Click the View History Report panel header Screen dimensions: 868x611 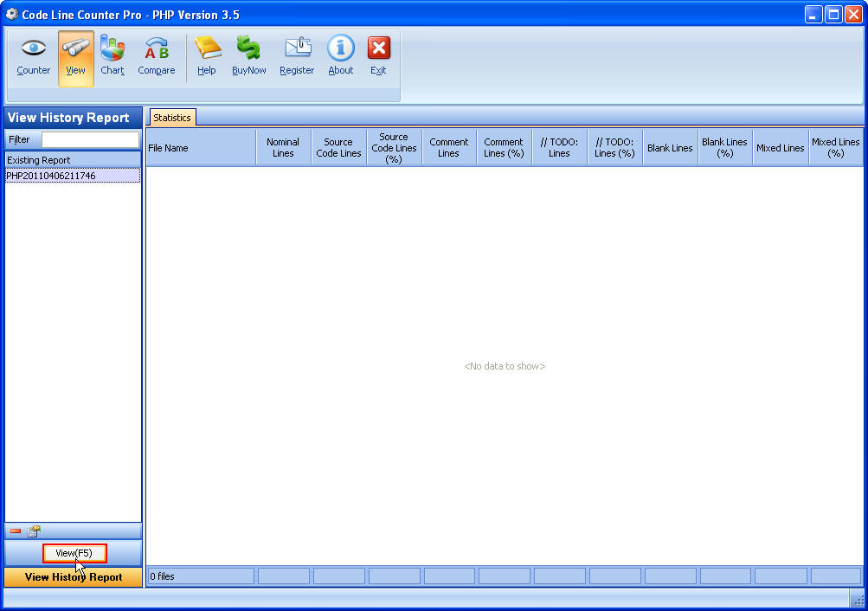click(72, 117)
